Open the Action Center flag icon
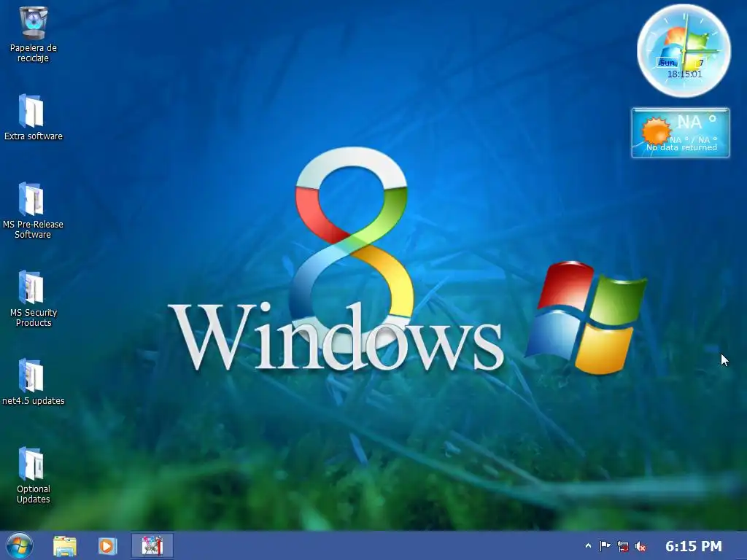Image resolution: width=747 pixels, height=560 pixels. click(x=605, y=546)
